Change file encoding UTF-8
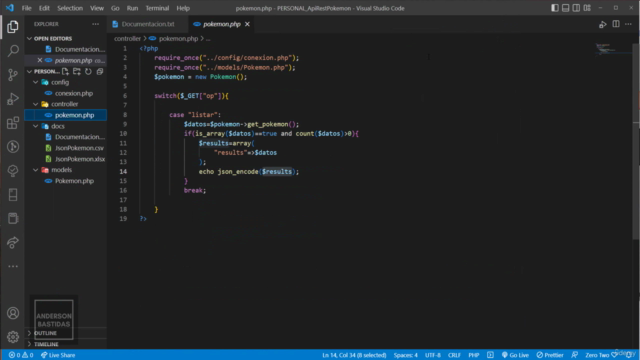Viewport: 640px width, 360px height. [x=433, y=355]
